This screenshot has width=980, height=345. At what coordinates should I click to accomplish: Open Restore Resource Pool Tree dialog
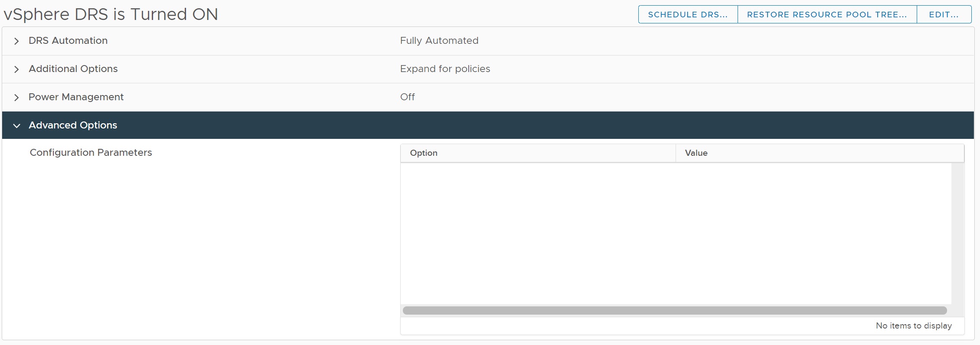pyautogui.click(x=827, y=14)
